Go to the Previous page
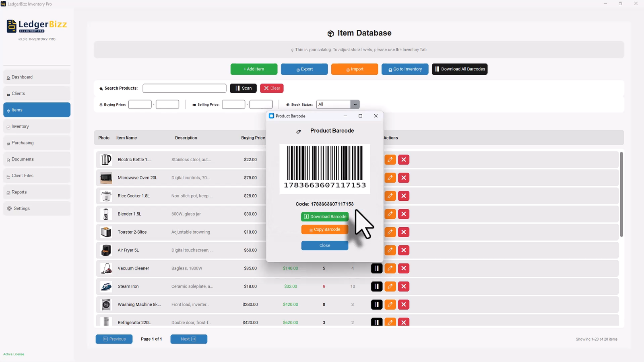Viewport: 644px width, 362px height. 114,339
